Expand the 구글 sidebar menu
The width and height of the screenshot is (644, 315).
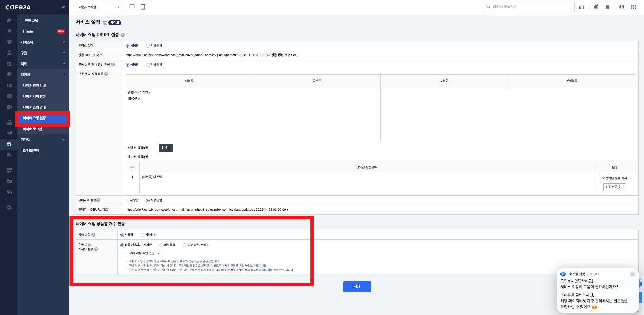pos(43,53)
